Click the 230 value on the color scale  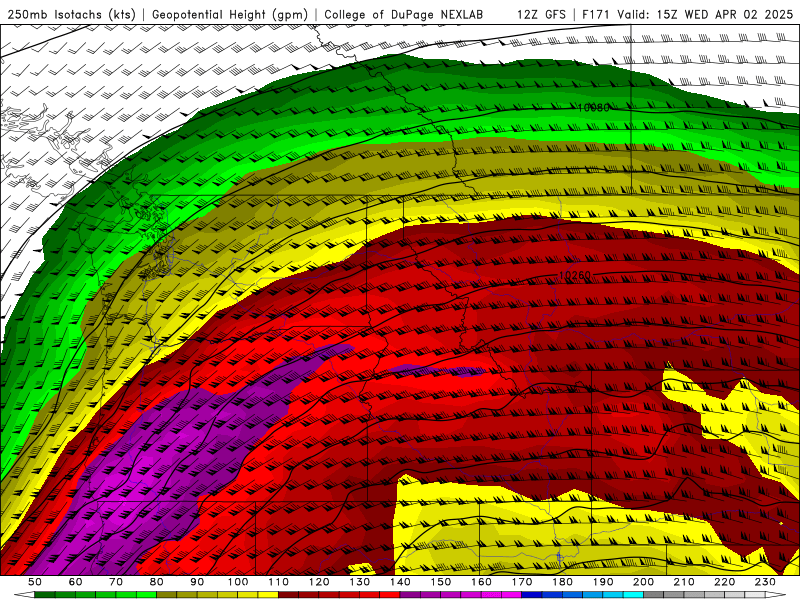766,582
